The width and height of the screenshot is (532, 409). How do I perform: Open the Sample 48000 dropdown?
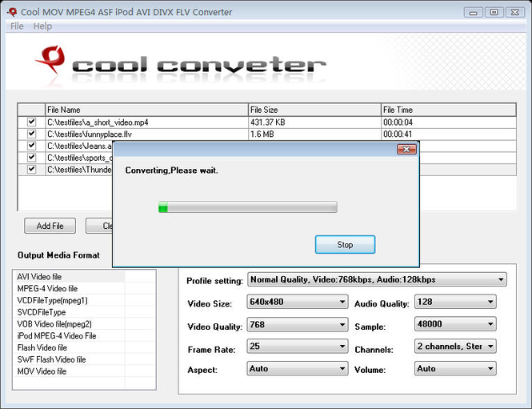(x=455, y=324)
